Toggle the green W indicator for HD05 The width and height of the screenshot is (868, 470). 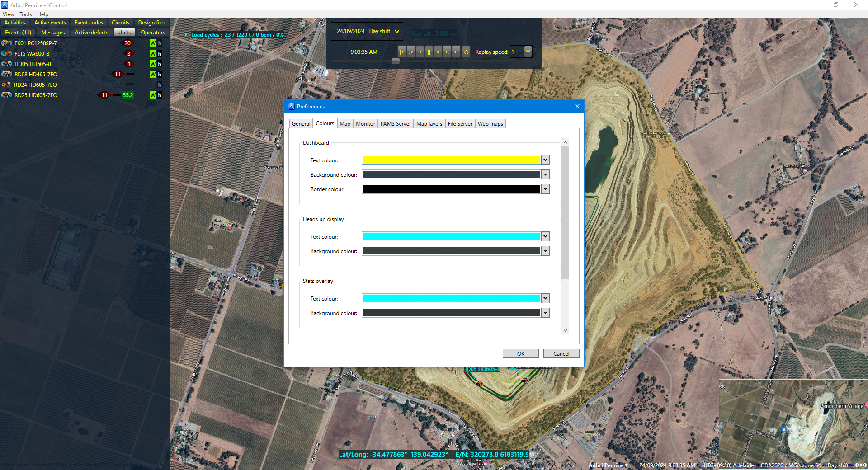point(153,64)
